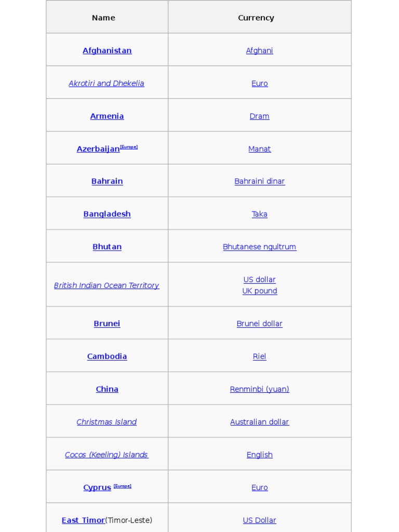This screenshot has width=399, height=532.
Task: Click the Renminbi (yuan) link
Action: pyautogui.click(x=259, y=389)
